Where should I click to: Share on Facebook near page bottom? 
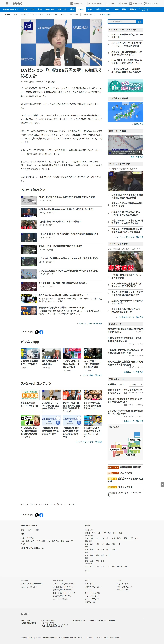(41, 515)
